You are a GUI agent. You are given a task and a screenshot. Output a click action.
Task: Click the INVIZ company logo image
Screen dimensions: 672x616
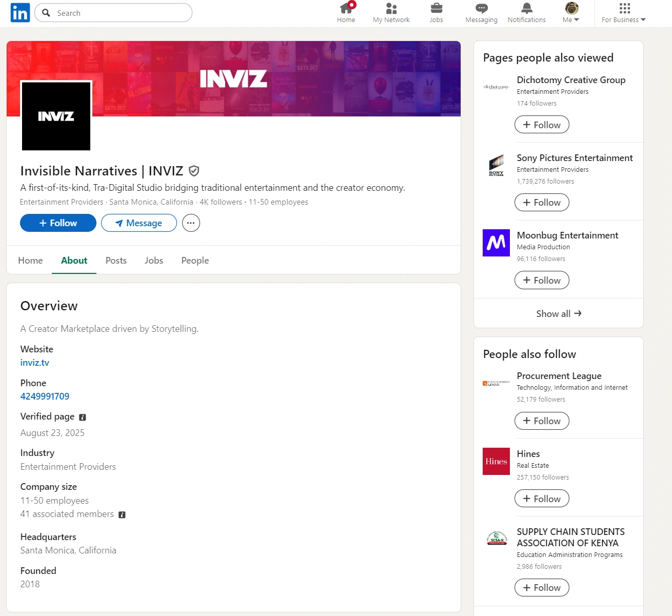tap(56, 116)
